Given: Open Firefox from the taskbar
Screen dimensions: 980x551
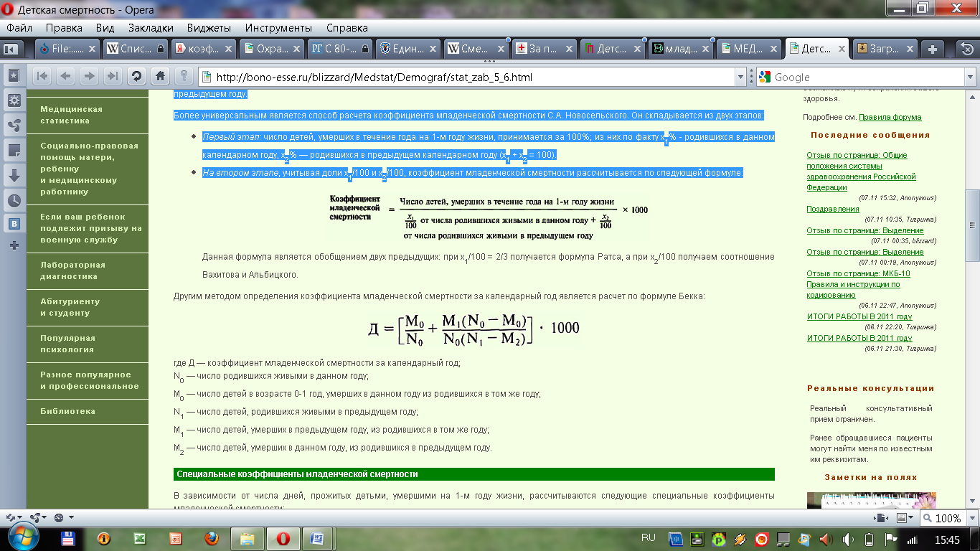Looking at the screenshot, I should click(x=211, y=537).
